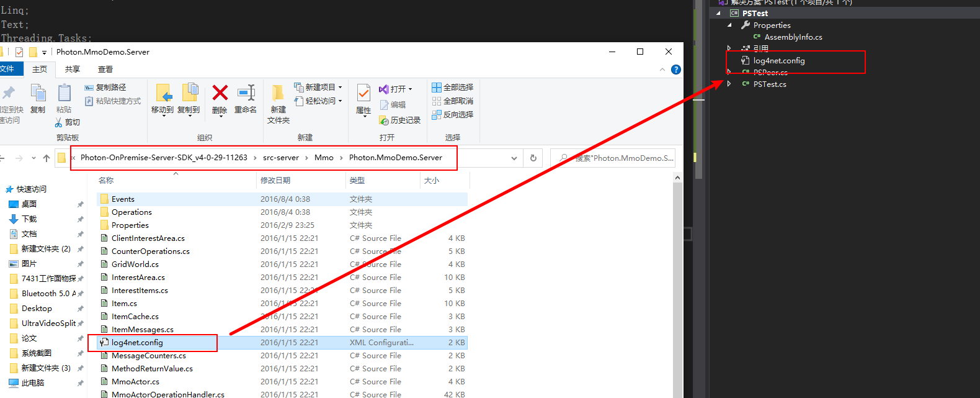This screenshot has width=980, height=398.
Task: Click the Paste (粘贴) ribbon icon
Action: tap(64, 94)
